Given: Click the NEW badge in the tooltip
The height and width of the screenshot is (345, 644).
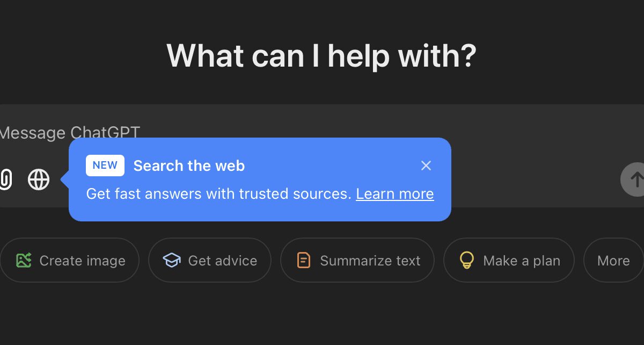Looking at the screenshot, I should (105, 166).
